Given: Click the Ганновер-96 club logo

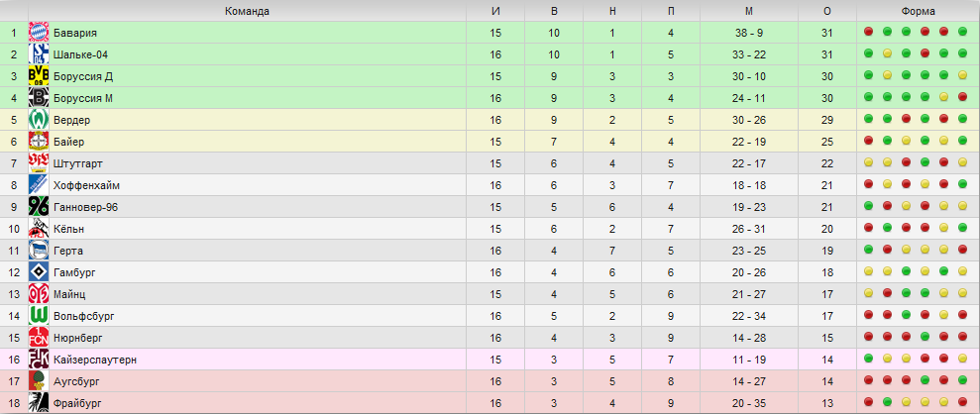Looking at the screenshot, I should (39, 207).
